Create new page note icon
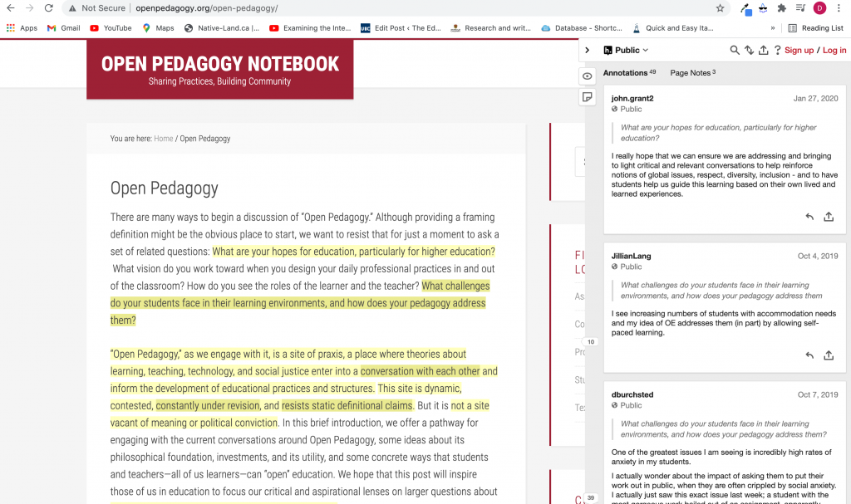 (588, 97)
